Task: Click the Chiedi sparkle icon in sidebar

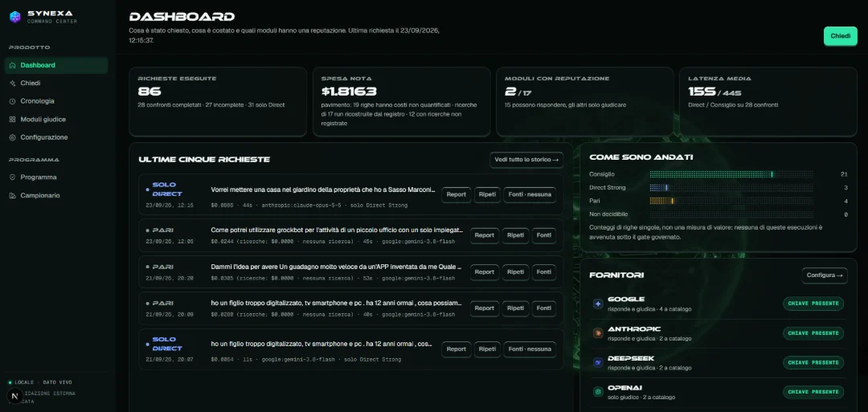Action: (13, 83)
